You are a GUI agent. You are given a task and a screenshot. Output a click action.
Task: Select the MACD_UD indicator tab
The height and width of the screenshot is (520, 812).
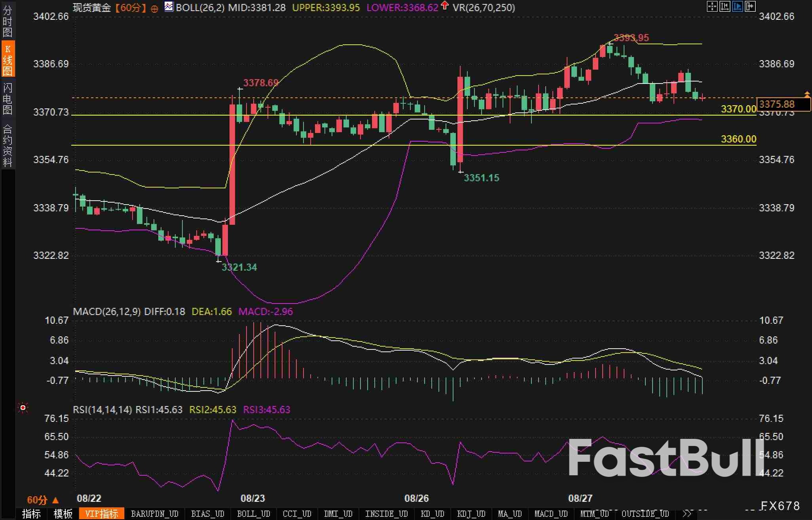click(550, 514)
